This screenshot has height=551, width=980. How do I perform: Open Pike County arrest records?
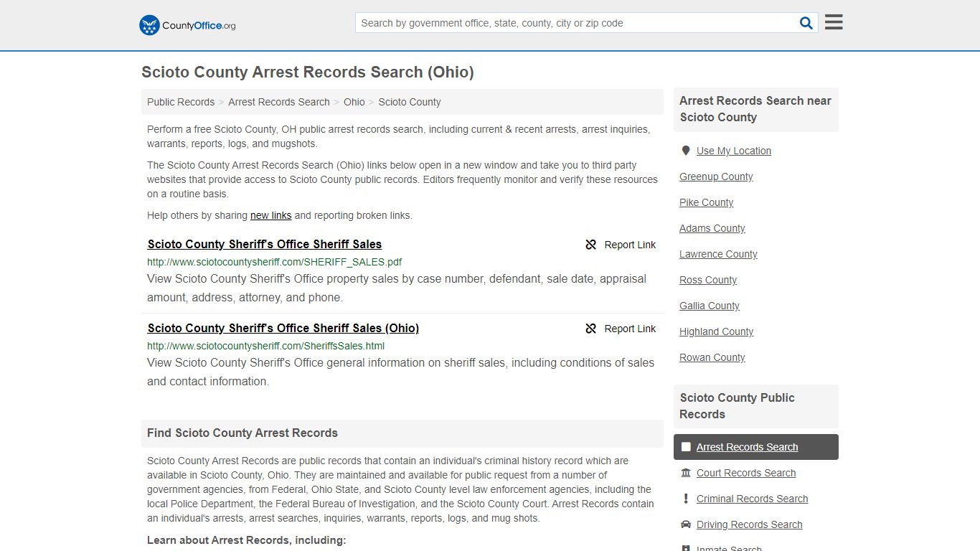click(x=707, y=202)
